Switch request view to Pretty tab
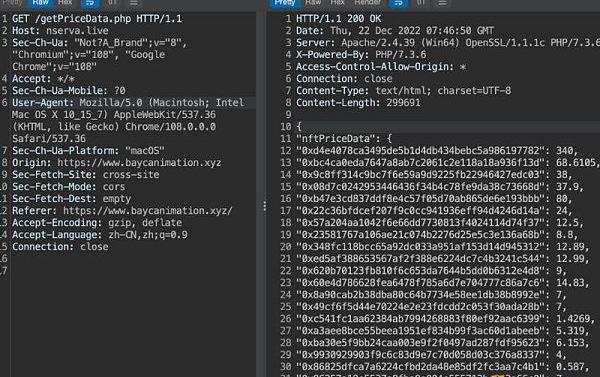Viewport: 600px width, 377px height. (x=12, y=3)
